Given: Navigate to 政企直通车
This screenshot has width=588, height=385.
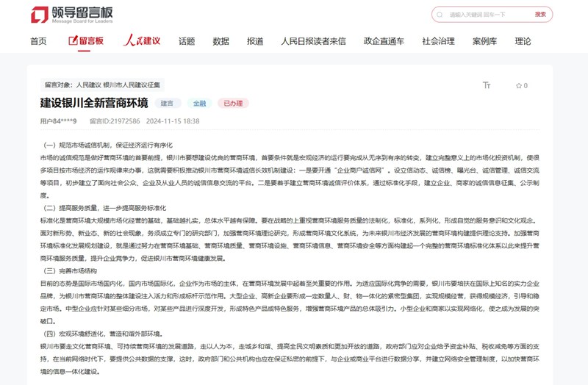Looking at the screenshot, I should (384, 41).
